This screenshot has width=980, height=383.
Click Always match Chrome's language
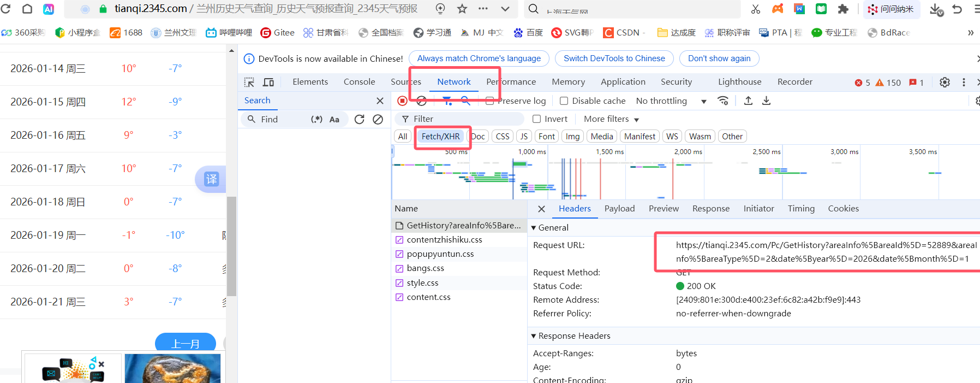coord(479,58)
